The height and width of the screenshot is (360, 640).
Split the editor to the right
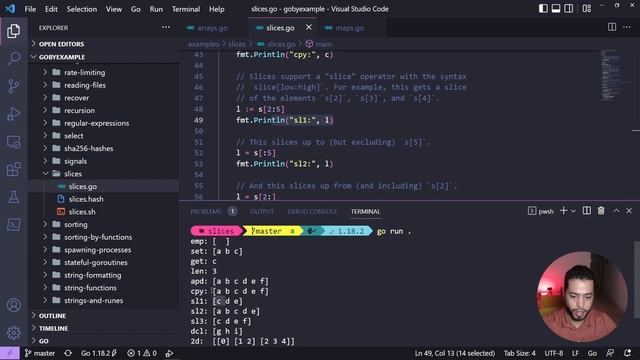[x=612, y=27]
